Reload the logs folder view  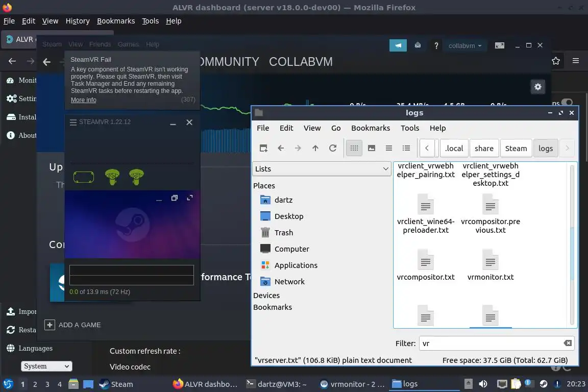pos(333,148)
